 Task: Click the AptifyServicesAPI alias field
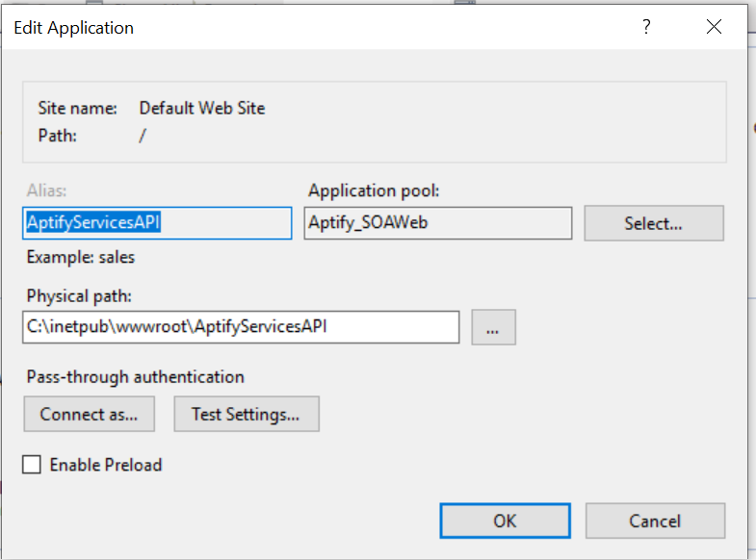coord(157,223)
